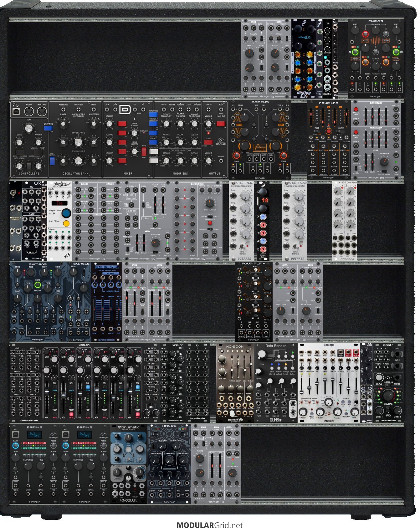Select the Abacus module panel

coord(260,140)
